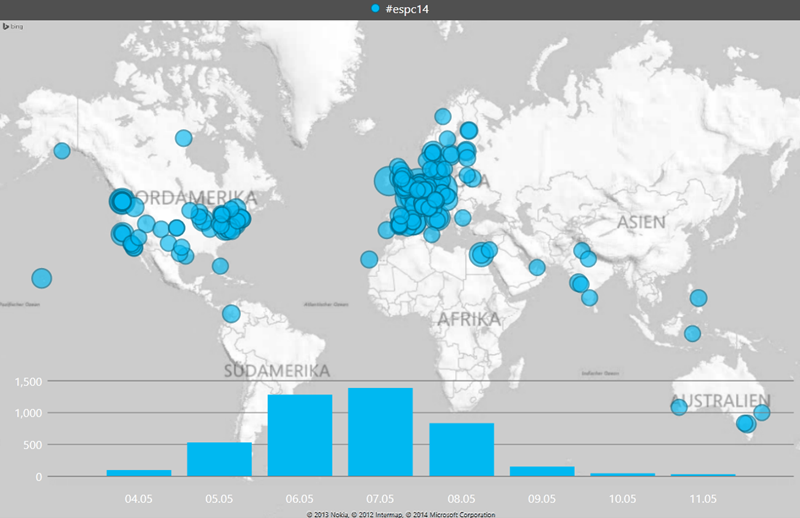This screenshot has width=800, height=518.
Task: Click the Hawaii bubble in the Pacific
Action: tap(41, 278)
